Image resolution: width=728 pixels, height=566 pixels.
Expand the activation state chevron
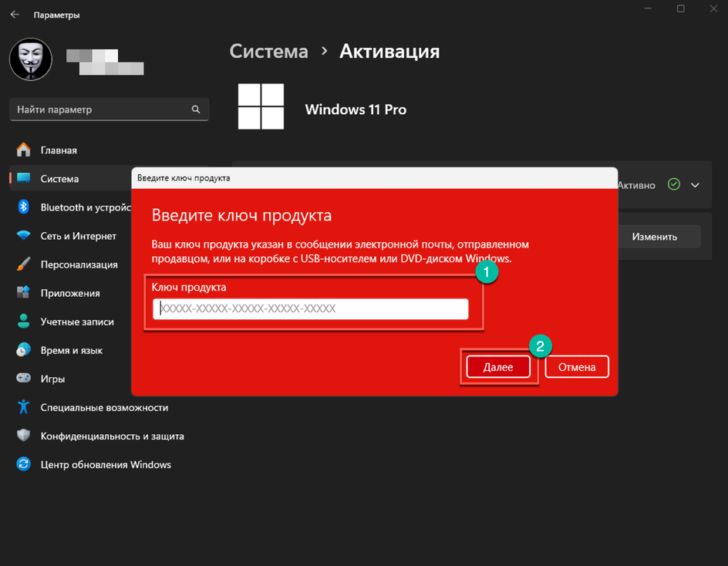click(695, 185)
